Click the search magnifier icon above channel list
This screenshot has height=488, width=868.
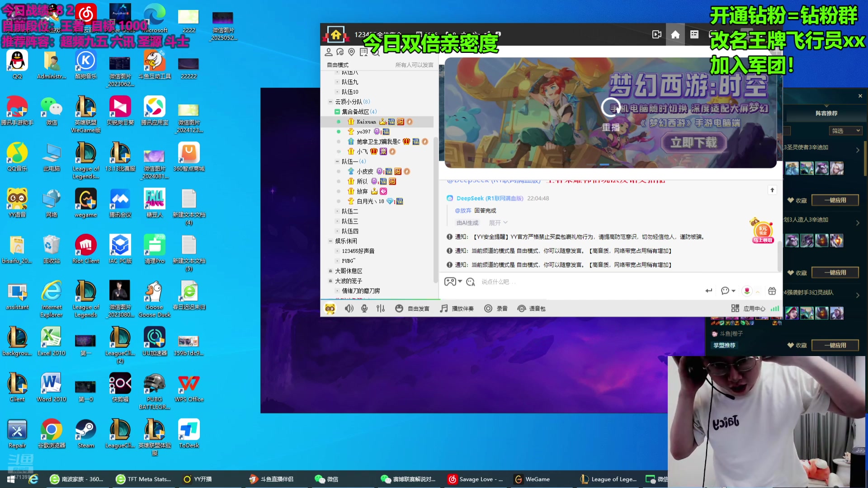[x=375, y=52]
